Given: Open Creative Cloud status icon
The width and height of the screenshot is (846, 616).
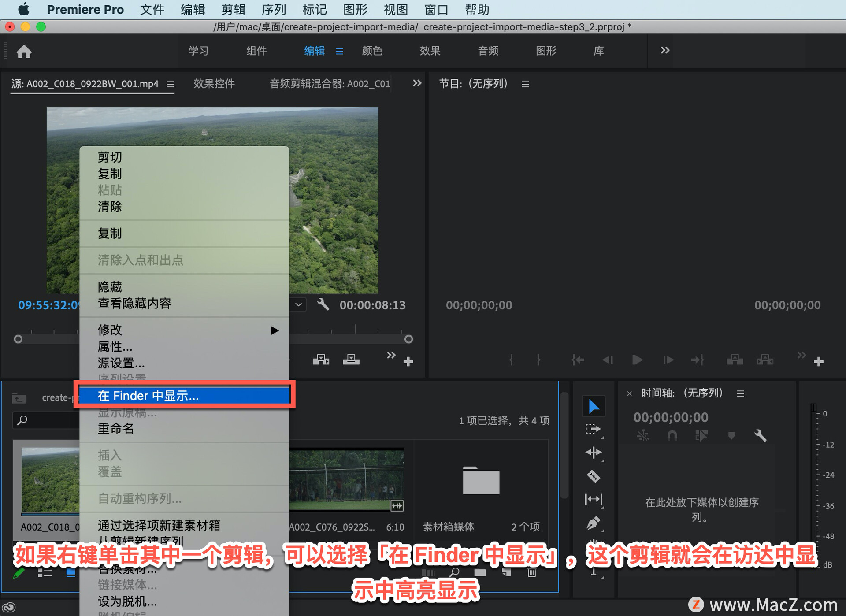Looking at the screenshot, I should click(x=9, y=607).
